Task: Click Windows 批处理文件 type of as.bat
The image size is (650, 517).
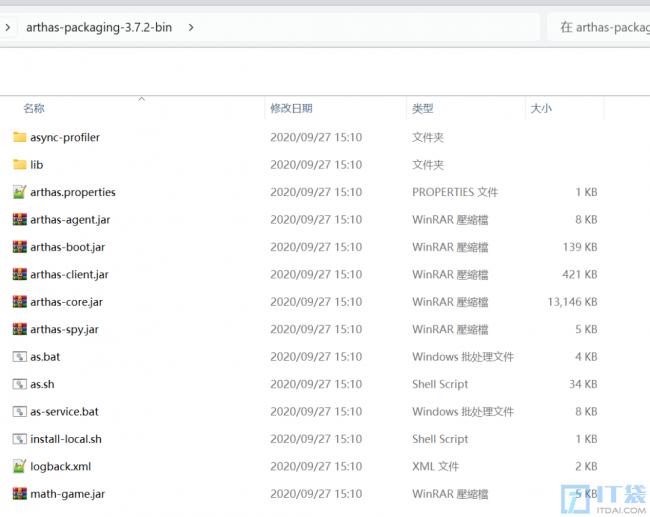Action: click(463, 357)
